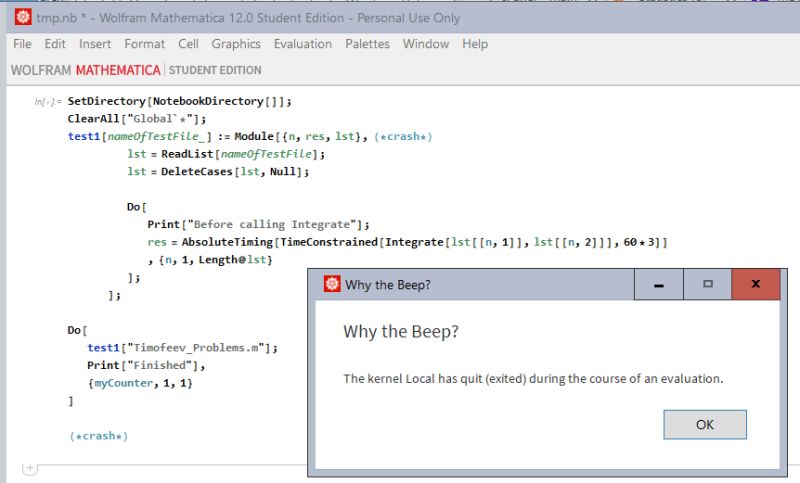Open the Edit menu
800x483 pixels.
55,44
